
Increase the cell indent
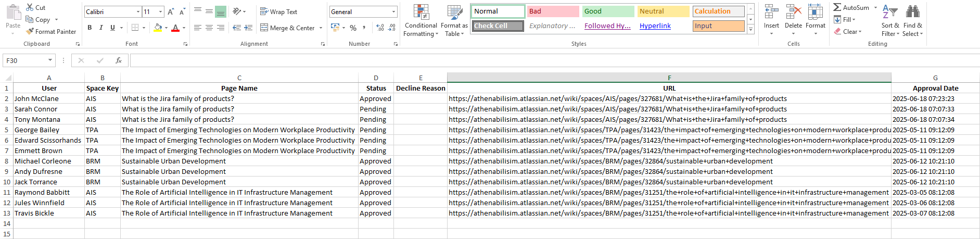[x=248, y=28]
